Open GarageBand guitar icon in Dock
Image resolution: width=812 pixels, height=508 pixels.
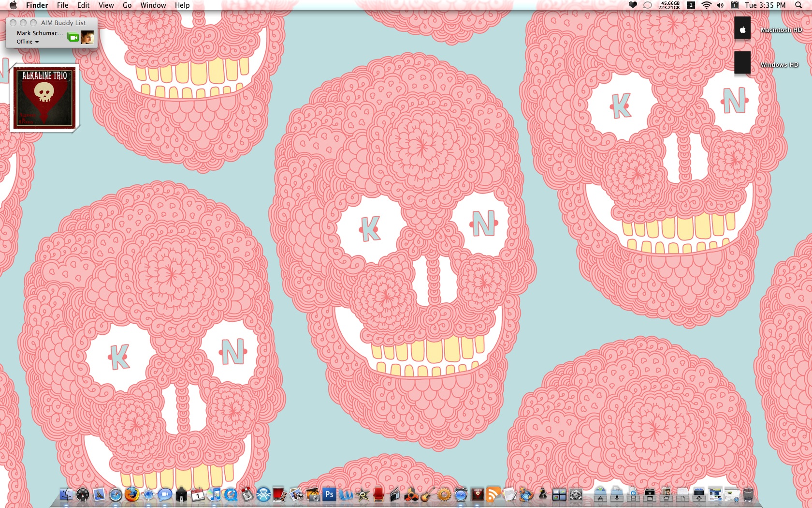click(x=428, y=494)
